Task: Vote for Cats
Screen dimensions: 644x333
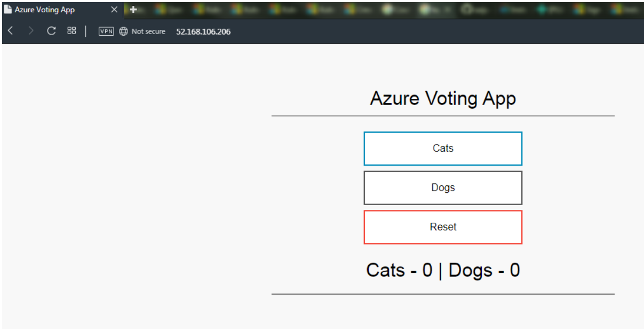Action: coord(443,148)
